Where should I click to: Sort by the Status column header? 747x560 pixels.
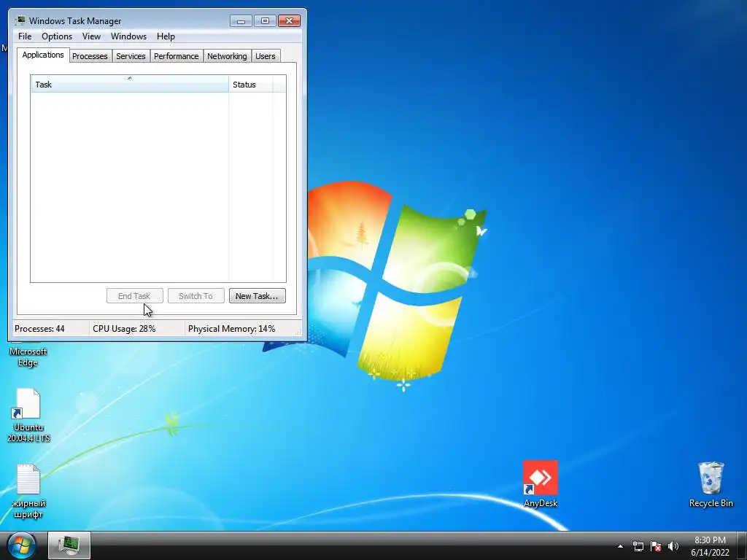coord(251,85)
